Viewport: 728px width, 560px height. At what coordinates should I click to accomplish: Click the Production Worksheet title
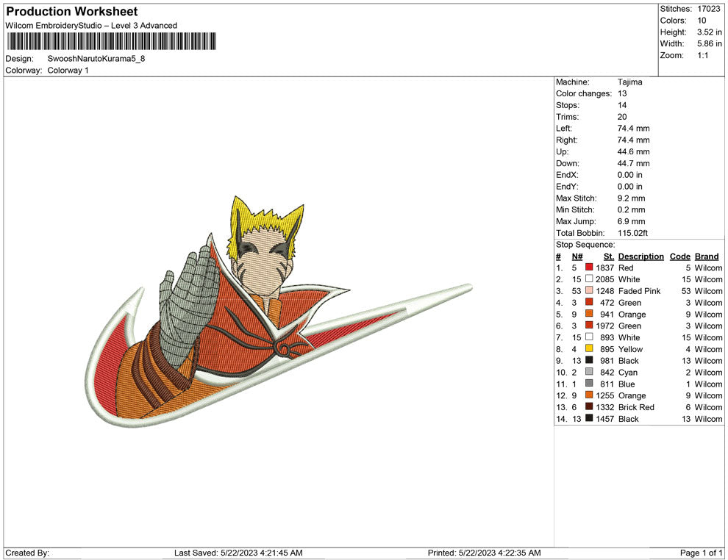click(x=72, y=12)
